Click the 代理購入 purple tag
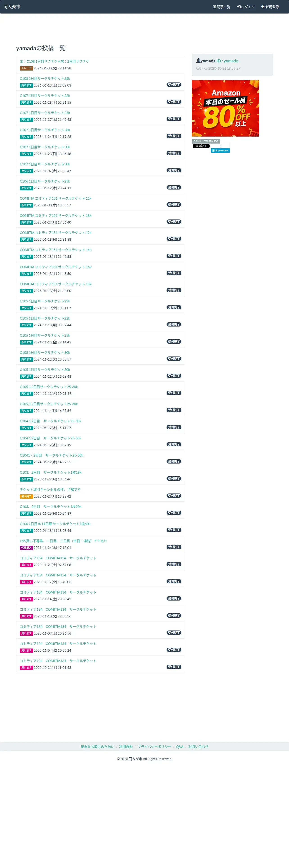The width and height of the screenshot is (289, 868). (26, 548)
